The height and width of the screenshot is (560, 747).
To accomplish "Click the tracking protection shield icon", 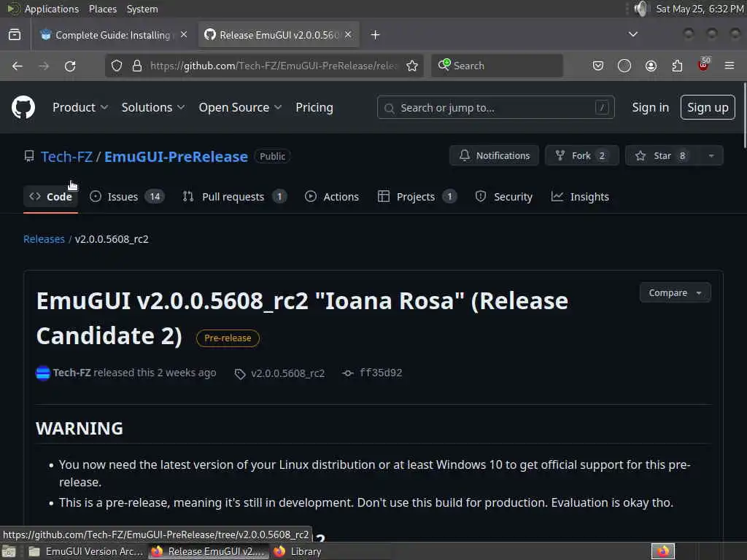I will coord(117,66).
